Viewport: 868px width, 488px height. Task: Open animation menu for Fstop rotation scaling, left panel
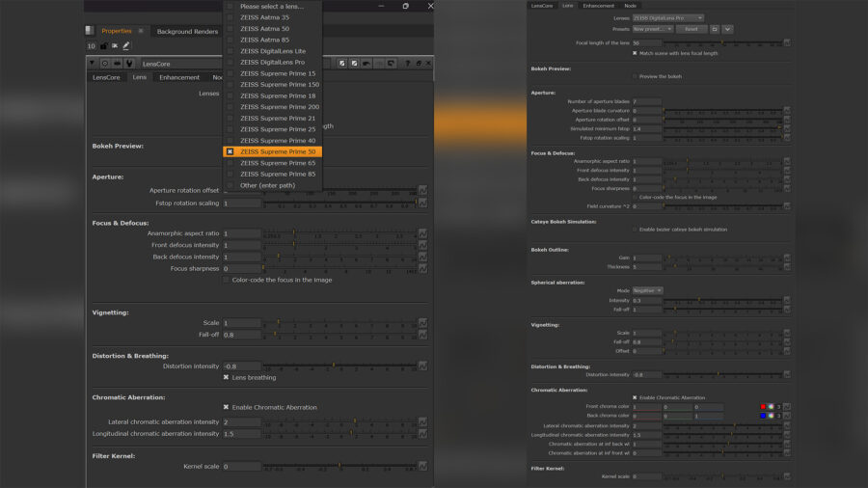coord(423,203)
